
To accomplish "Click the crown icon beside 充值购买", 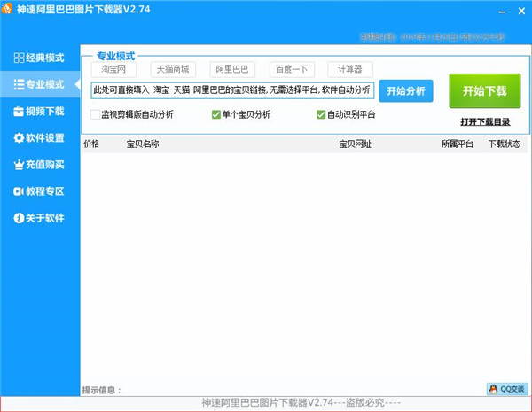I will pyautogui.click(x=19, y=165).
